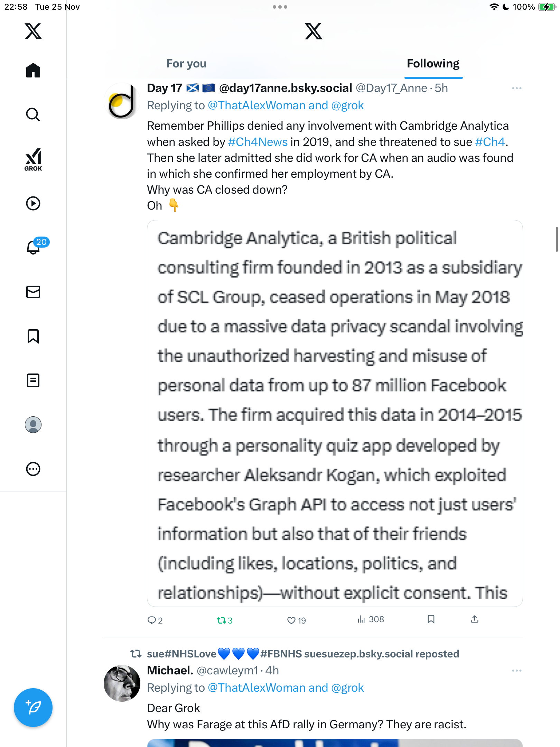Switch to the For you tab
This screenshot has width=560, height=747.
tap(186, 64)
